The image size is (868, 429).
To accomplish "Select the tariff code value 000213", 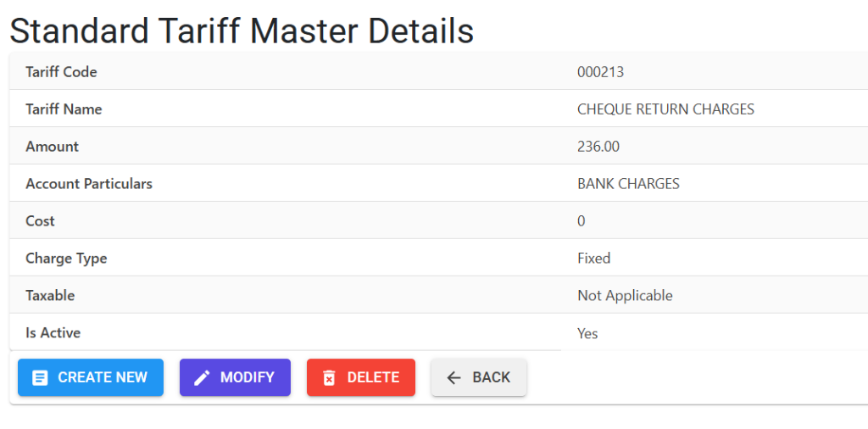I will coord(600,72).
